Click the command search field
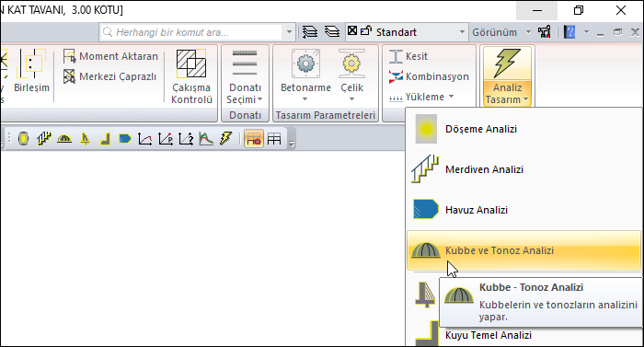The width and height of the screenshot is (644, 347). pos(191,32)
